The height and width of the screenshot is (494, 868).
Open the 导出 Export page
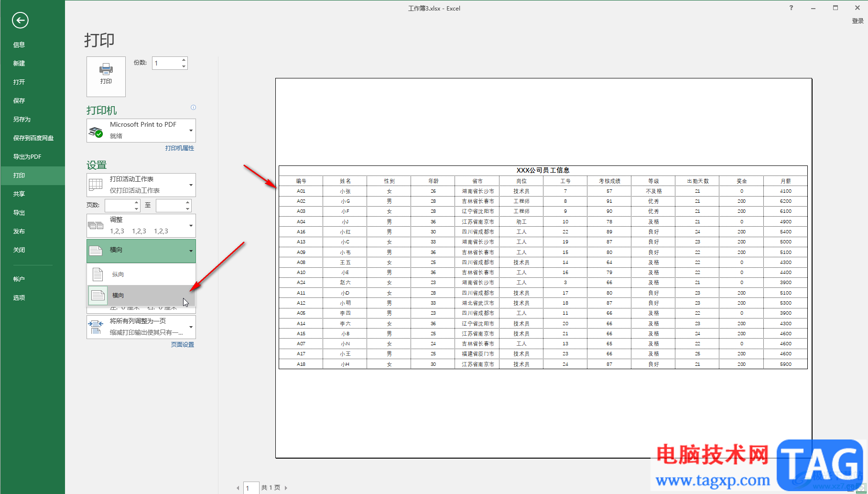(33, 212)
